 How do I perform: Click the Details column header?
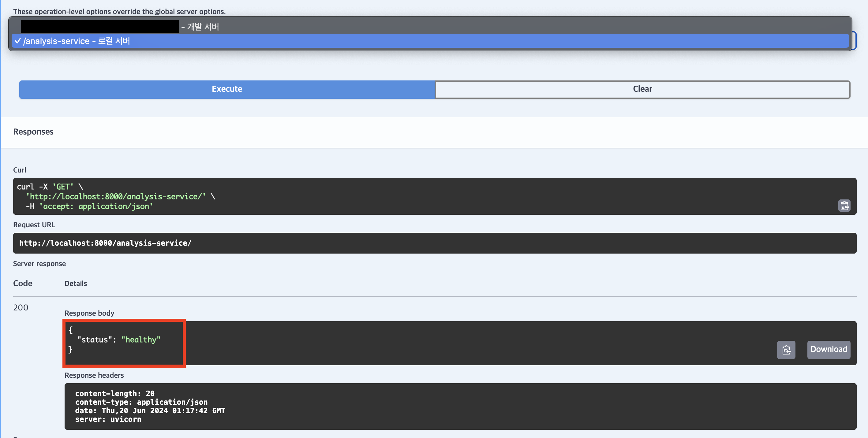pyautogui.click(x=76, y=284)
